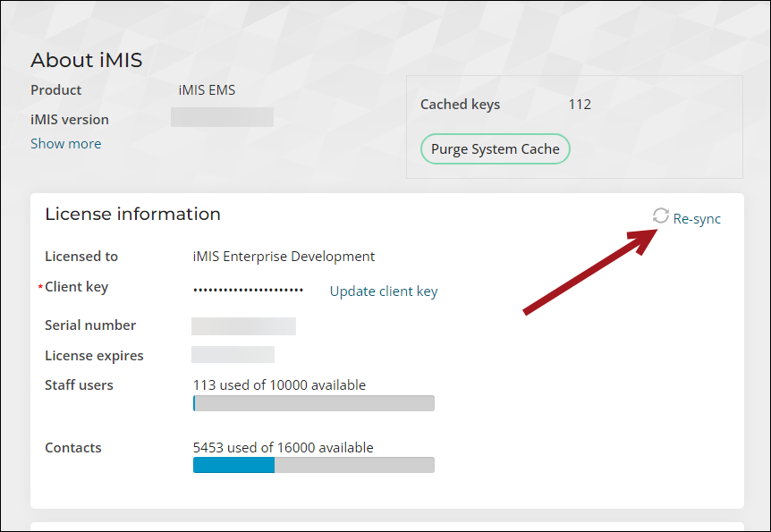The image size is (771, 532).
Task: Click the Contacts label
Action: [x=73, y=447]
